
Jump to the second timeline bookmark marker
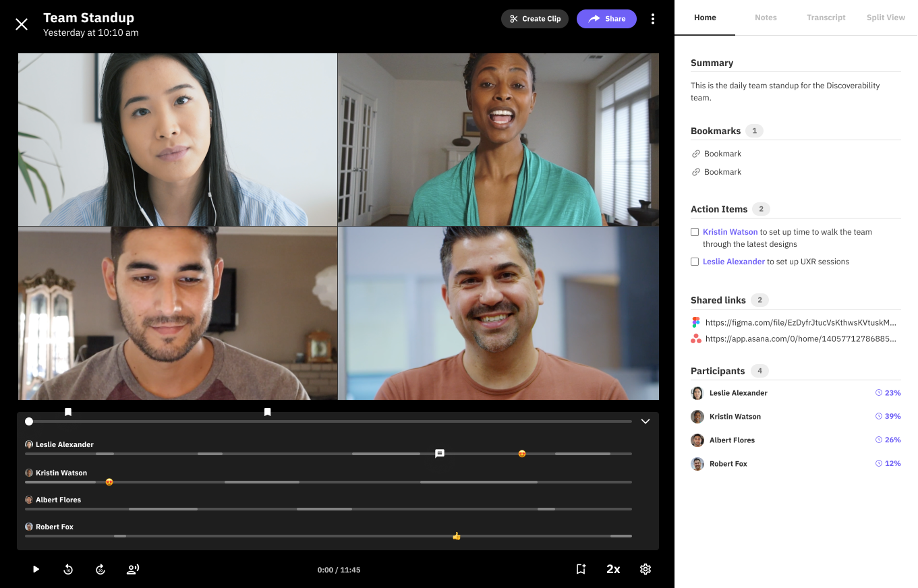point(268,412)
